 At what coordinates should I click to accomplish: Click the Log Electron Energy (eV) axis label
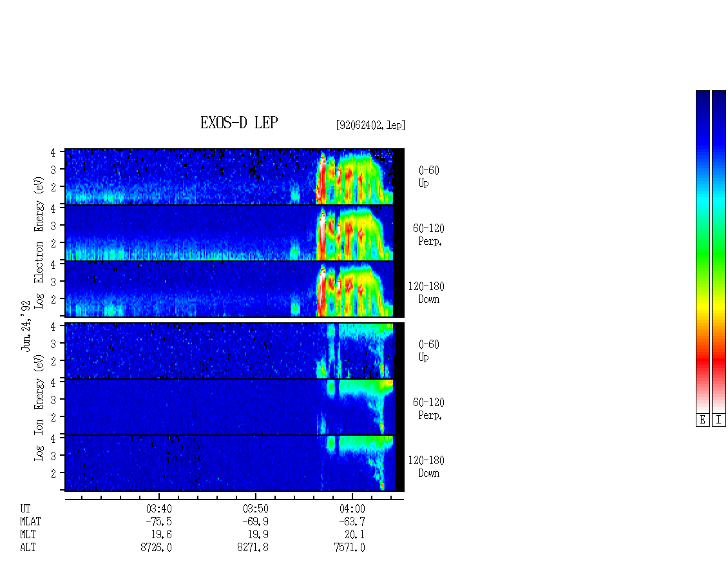39,242
